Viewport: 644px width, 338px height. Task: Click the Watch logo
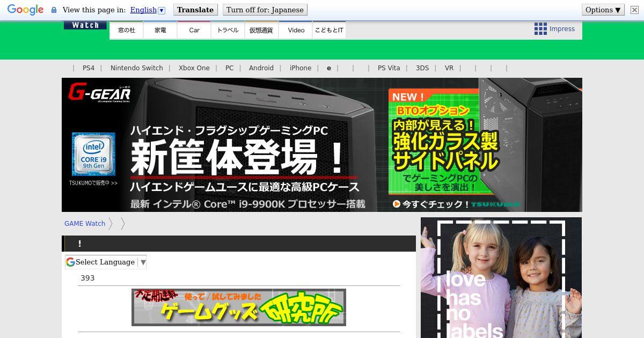coord(85,25)
